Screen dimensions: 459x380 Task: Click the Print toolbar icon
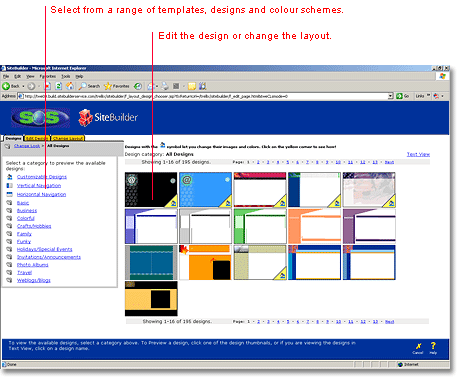[165, 86]
